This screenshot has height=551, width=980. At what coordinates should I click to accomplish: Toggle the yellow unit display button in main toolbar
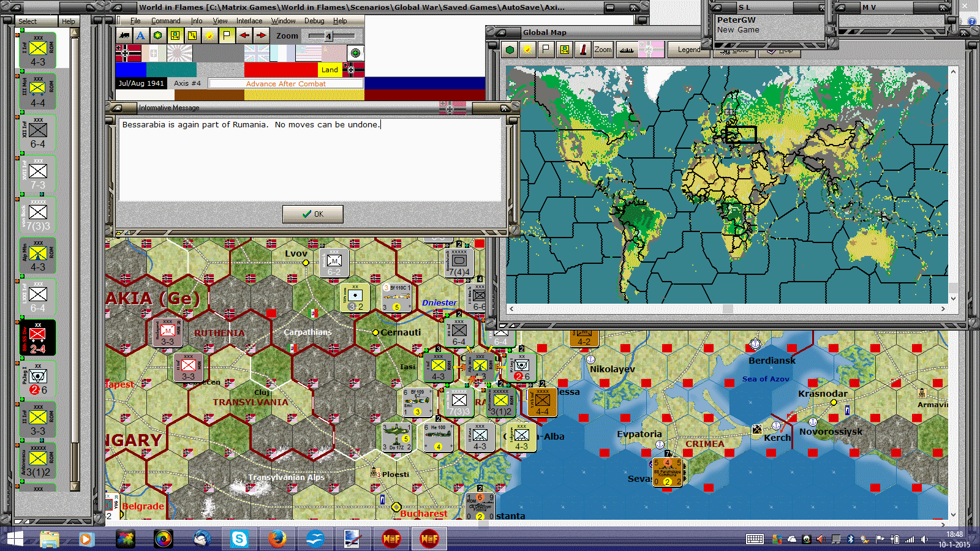click(x=175, y=36)
